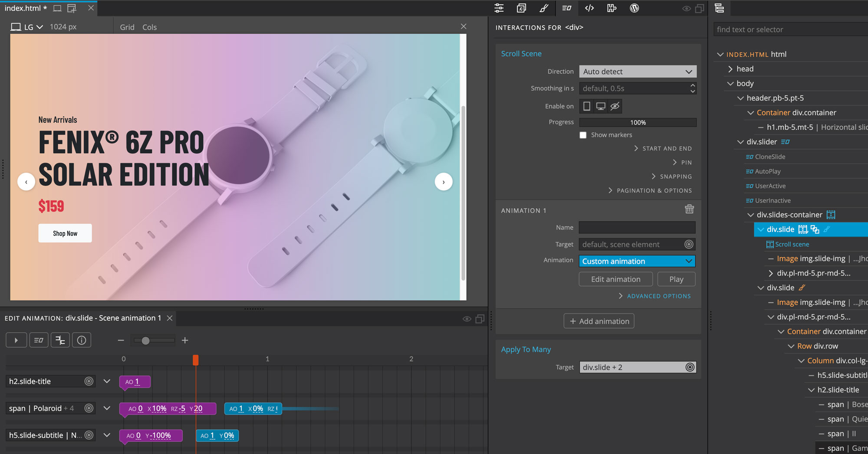
Task: Click the paintbrush style icon in top toolbar
Action: coord(544,8)
